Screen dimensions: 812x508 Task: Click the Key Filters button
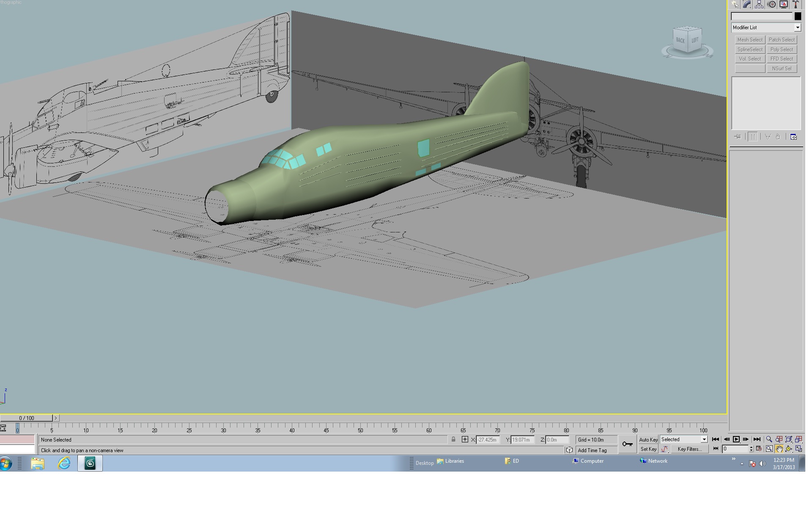(x=689, y=449)
